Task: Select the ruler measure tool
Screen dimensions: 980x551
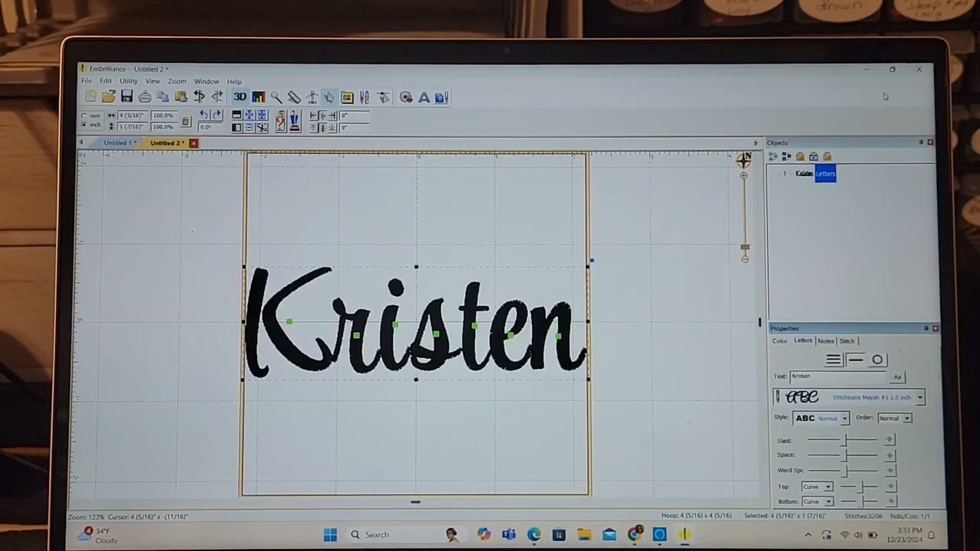Action: coord(294,97)
